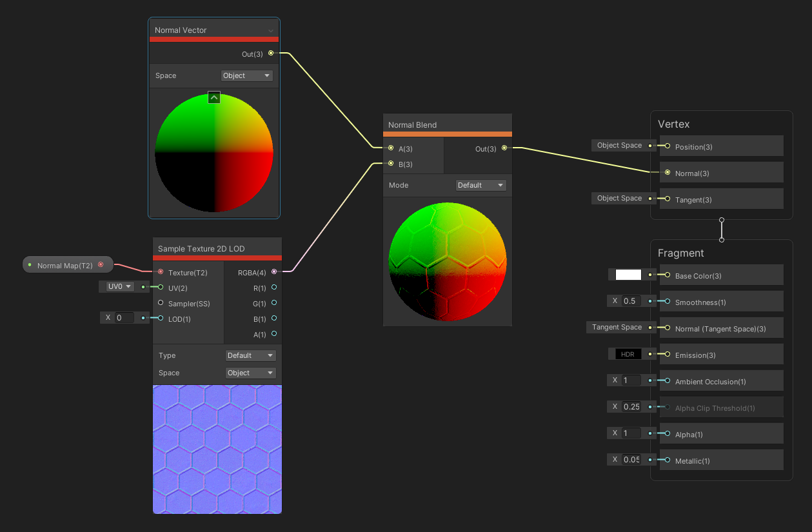Click the hexagonal normal map texture preview
This screenshot has width=812, height=532.
tap(217, 449)
